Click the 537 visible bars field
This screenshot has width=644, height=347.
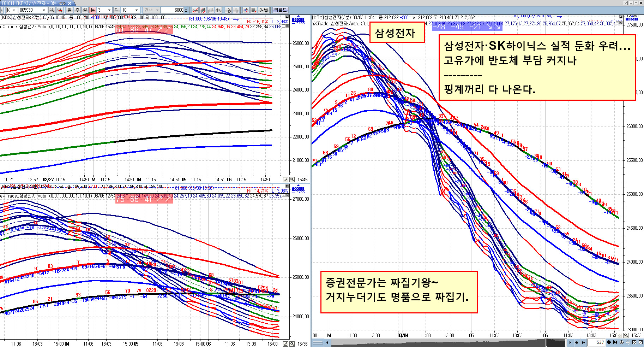(x=596, y=342)
